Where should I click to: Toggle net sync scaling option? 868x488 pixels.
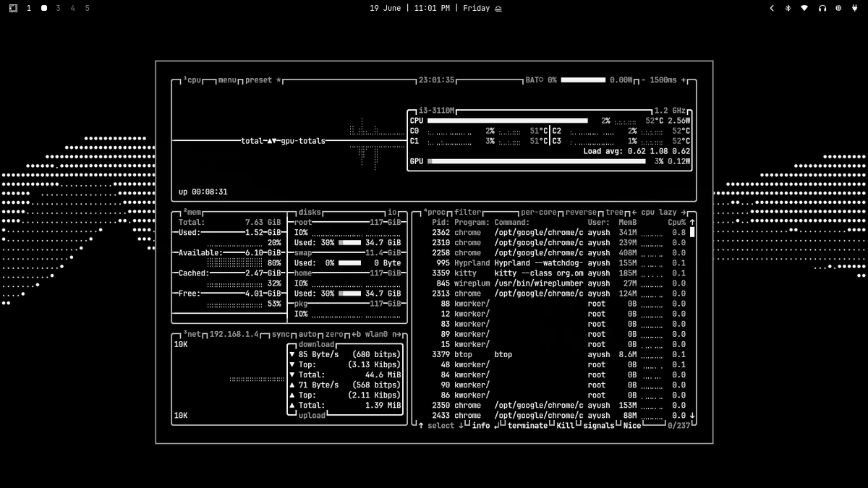click(x=280, y=335)
